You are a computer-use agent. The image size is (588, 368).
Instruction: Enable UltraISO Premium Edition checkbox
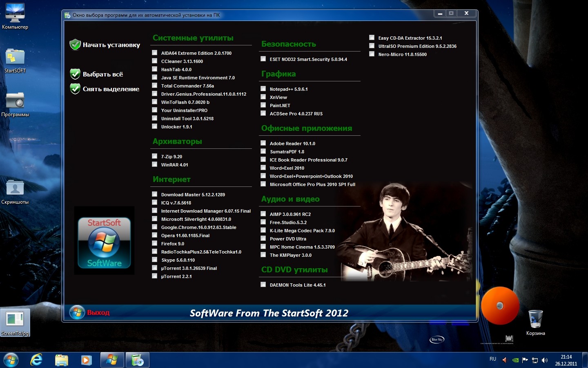[x=372, y=46]
